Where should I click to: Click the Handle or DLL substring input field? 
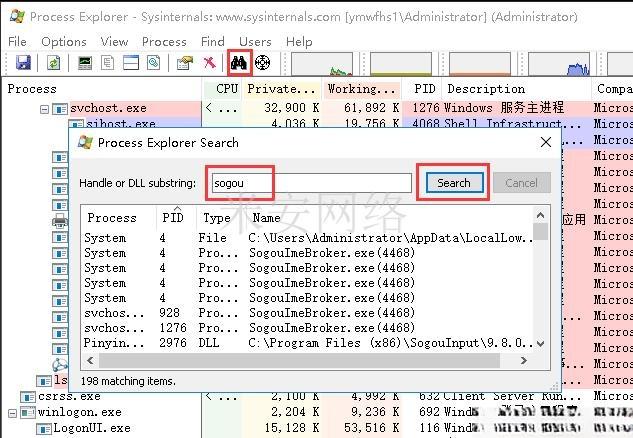(312, 183)
